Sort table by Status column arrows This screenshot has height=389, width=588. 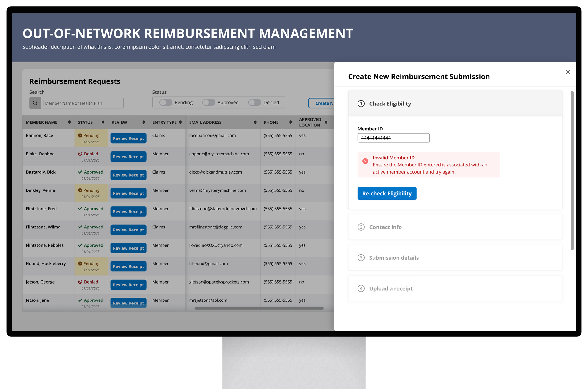coord(103,122)
